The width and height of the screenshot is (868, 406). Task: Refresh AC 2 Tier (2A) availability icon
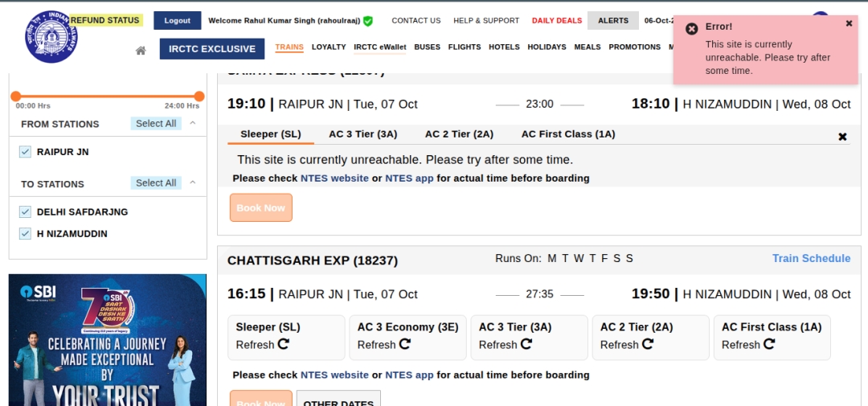point(647,344)
